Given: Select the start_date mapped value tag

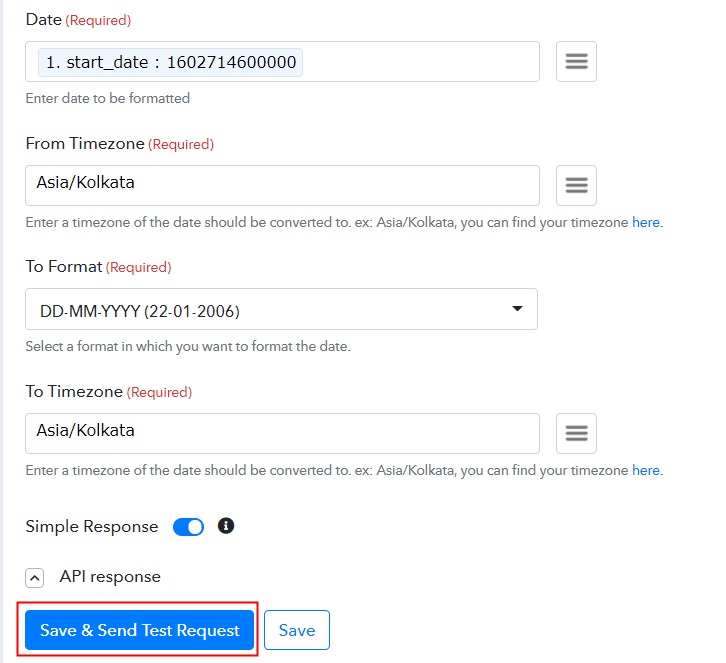Looking at the screenshot, I should (x=170, y=62).
